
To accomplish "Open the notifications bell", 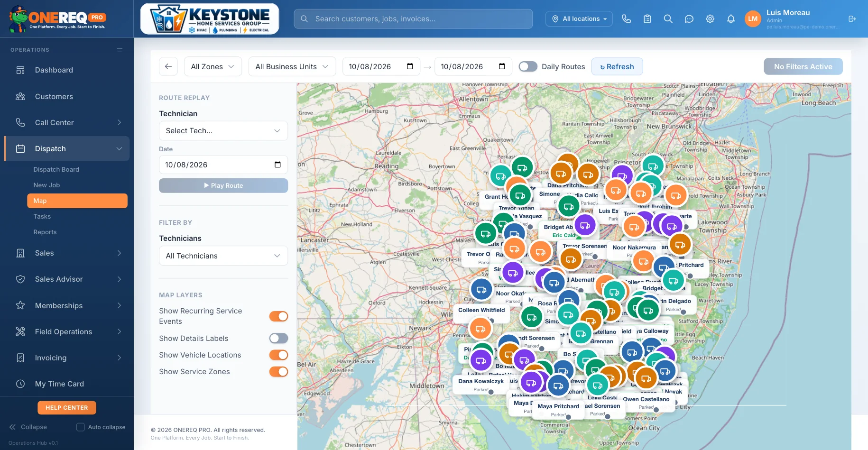I will (x=730, y=19).
